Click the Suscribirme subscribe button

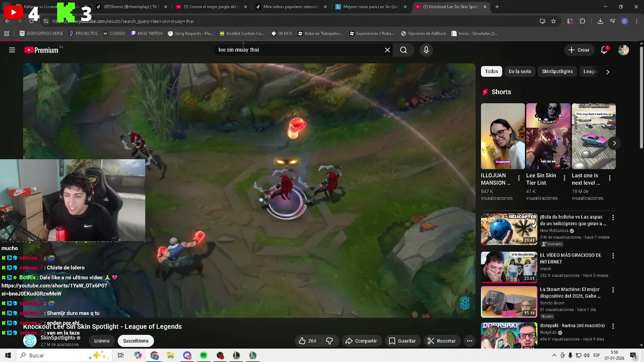(136, 341)
